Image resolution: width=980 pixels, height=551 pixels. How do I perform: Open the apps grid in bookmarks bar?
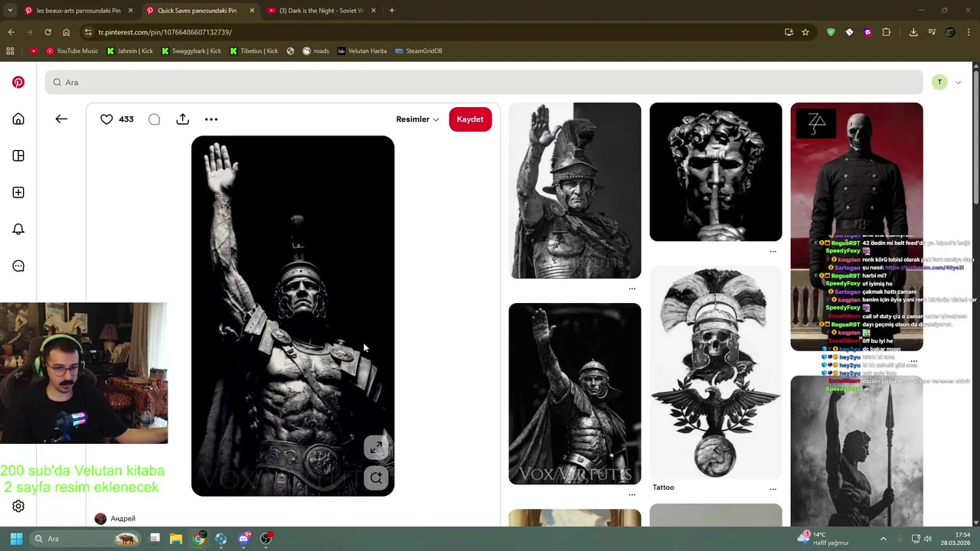click(x=10, y=51)
